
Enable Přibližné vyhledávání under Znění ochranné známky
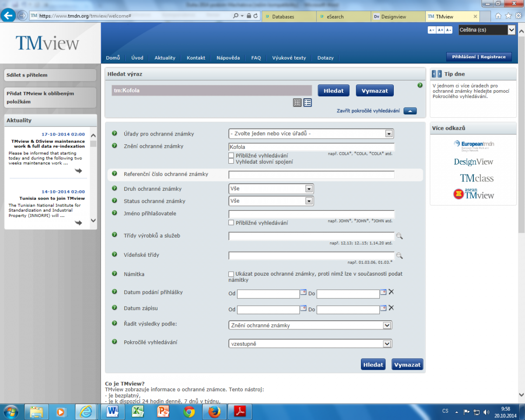click(231, 155)
